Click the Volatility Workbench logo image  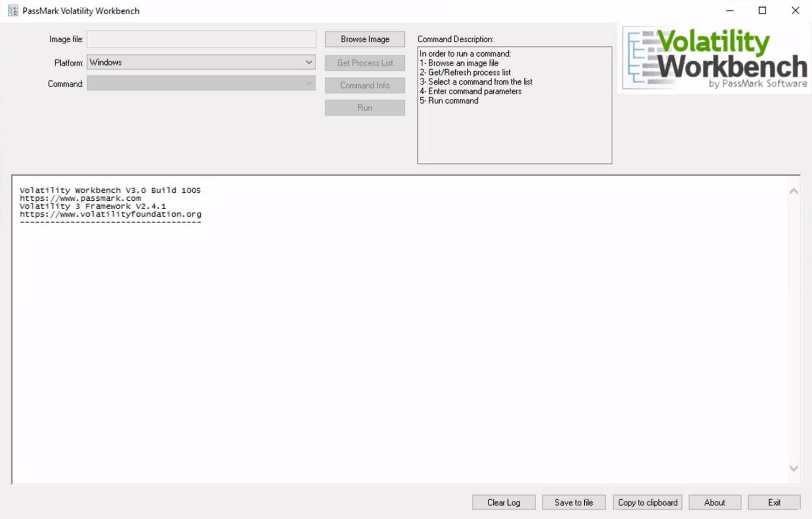click(715, 59)
